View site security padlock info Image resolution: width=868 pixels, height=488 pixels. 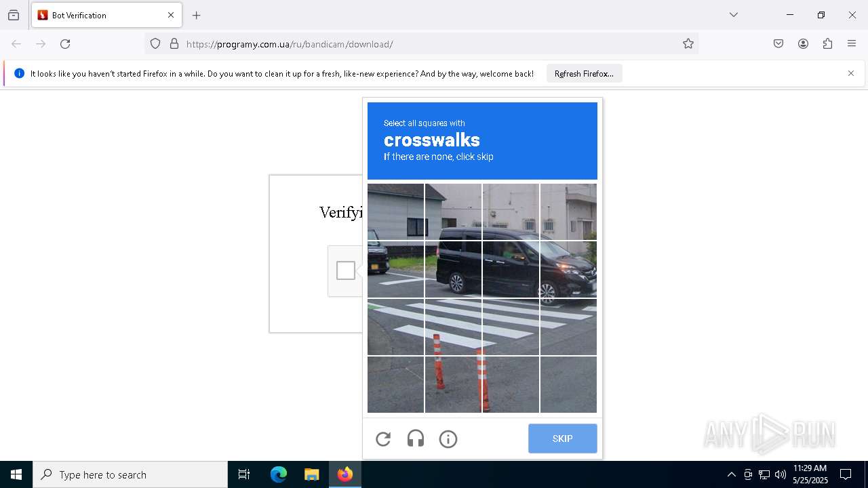(x=174, y=44)
